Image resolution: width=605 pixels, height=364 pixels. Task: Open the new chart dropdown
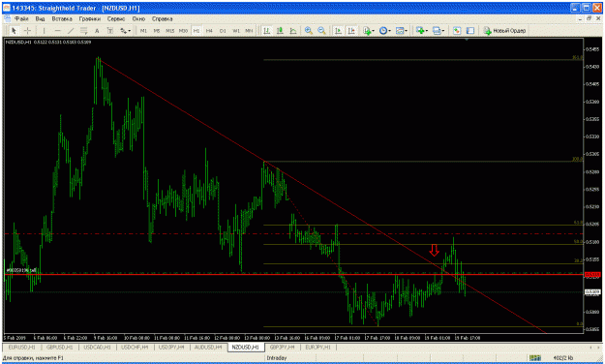[x=421, y=30]
